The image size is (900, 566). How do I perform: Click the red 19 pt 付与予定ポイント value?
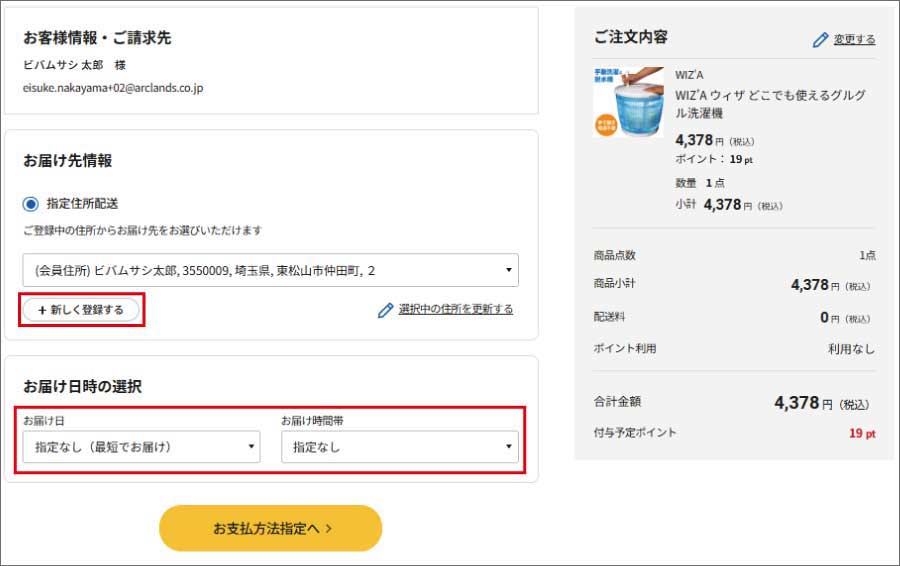click(862, 434)
